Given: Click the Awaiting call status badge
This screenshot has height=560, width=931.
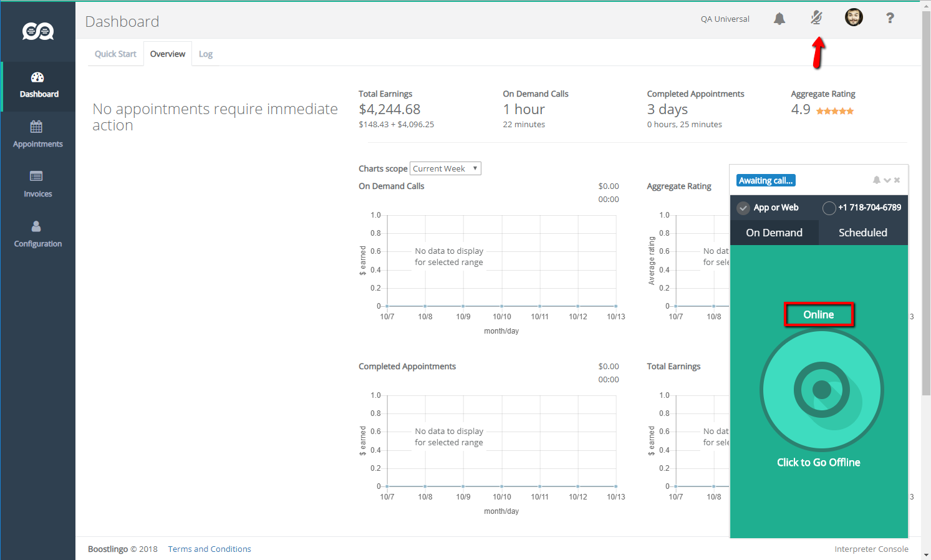Looking at the screenshot, I should point(766,180).
